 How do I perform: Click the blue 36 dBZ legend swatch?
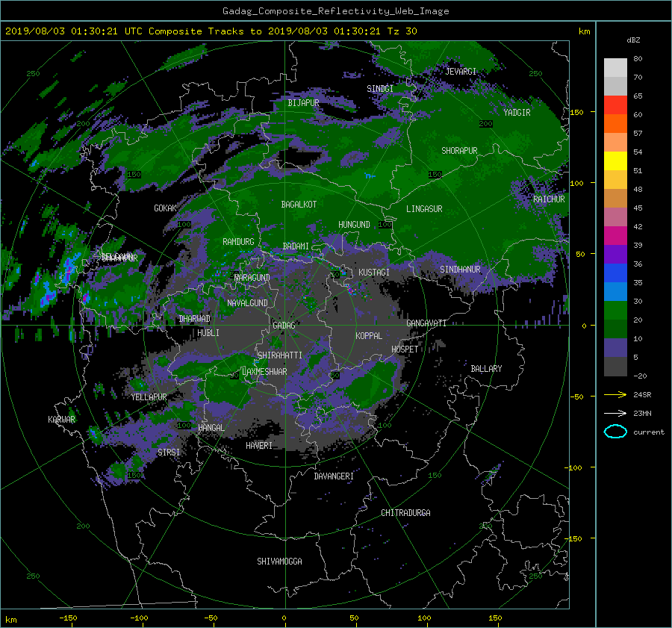click(615, 273)
